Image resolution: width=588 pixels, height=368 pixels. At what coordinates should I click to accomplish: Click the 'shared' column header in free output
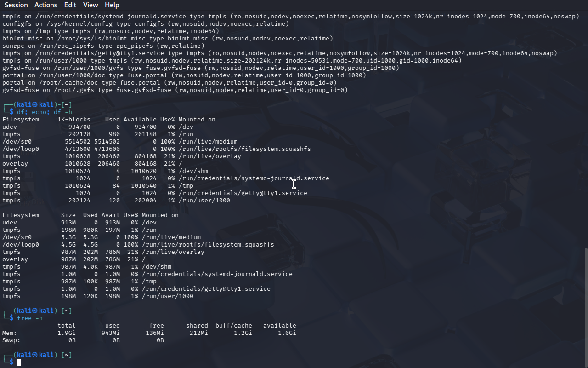tap(197, 325)
